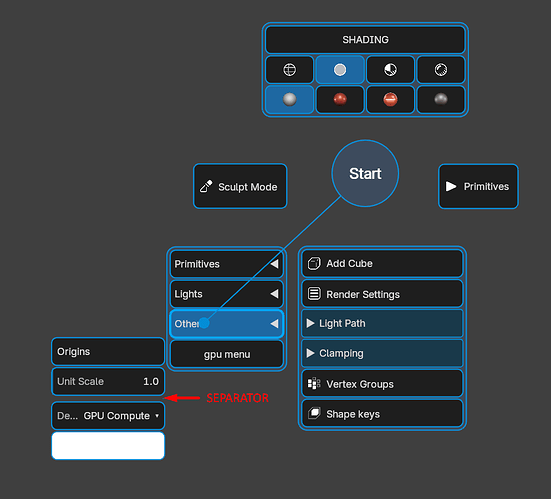551x499 pixels.
Task: Switch to rendered shading mode icon
Action: (441, 70)
